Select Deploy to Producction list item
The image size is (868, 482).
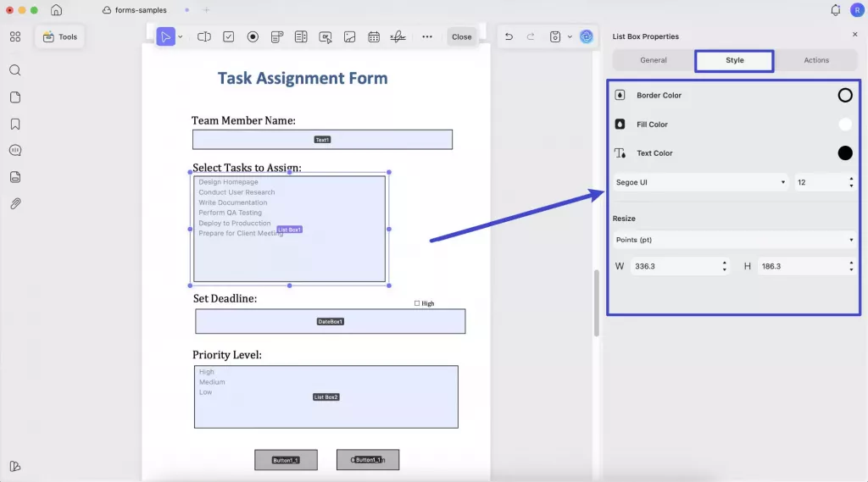pyautogui.click(x=234, y=223)
